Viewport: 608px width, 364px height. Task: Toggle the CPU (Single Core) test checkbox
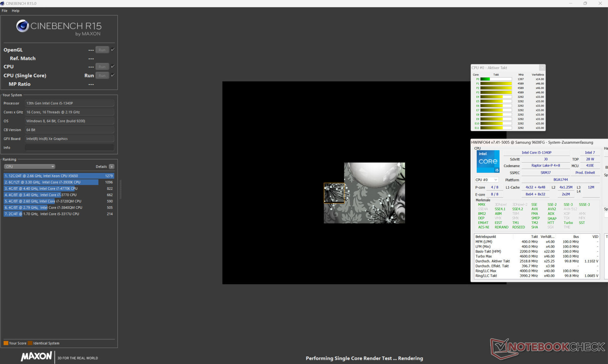click(113, 75)
